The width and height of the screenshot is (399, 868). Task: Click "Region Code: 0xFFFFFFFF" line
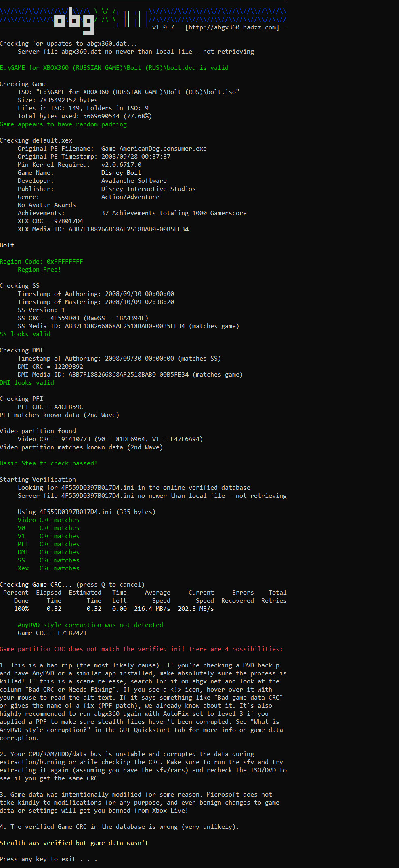(42, 262)
